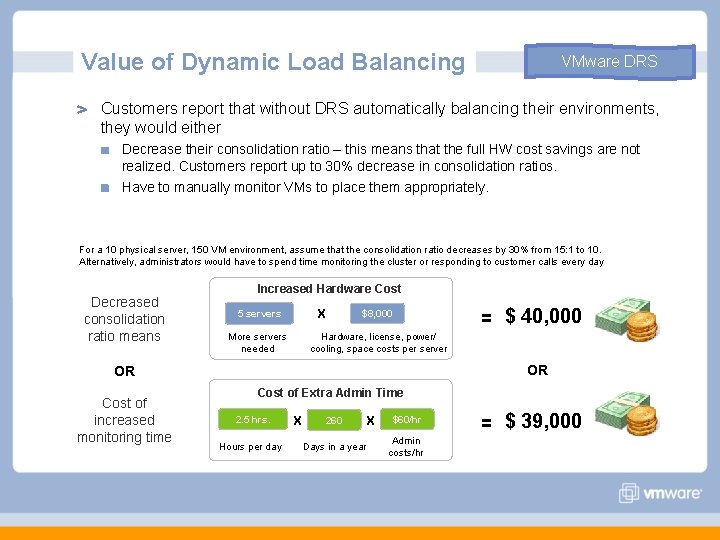Click 'Cost of increased monitoring time' text
Screen dimensions: 720x540
pos(124,420)
